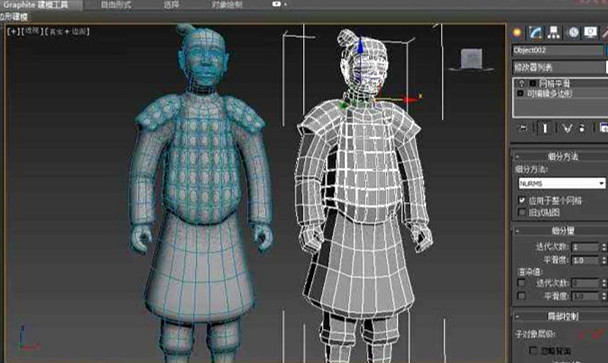The height and width of the screenshot is (363, 608).
Task: Switch to the Modify panel icon
Action: click(535, 33)
